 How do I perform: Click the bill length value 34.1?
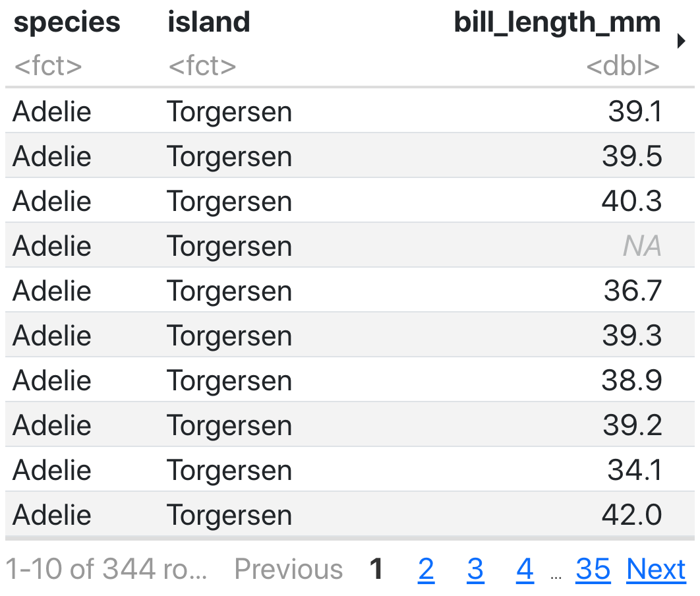click(634, 471)
